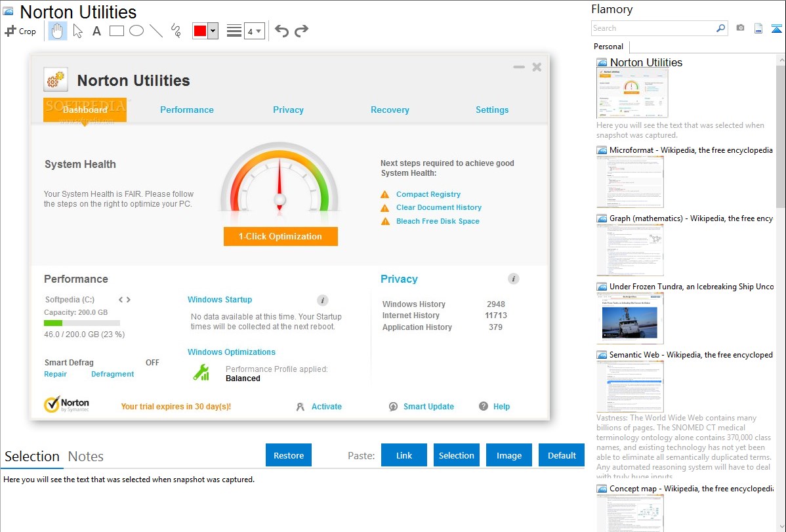The height and width of the screenshot is (532, 786).
Task: Click the Defragment link
Action: [x=112, y=374]
